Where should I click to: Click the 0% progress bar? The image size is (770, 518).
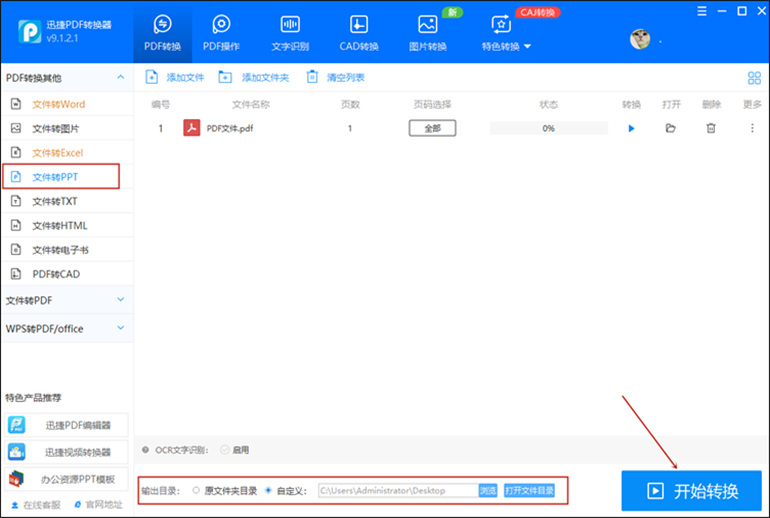tap(549, 128)
